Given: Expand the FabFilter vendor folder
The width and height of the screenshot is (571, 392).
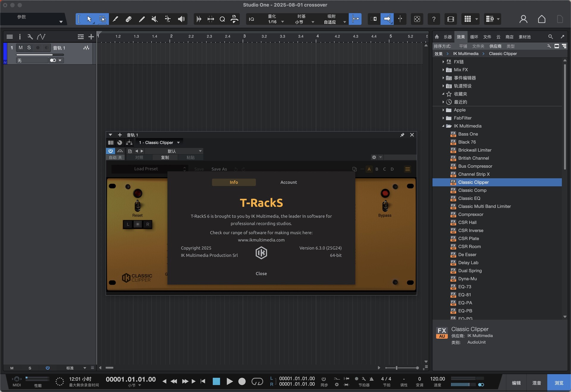Looking at the screenshot, I should tap(443, 118).
